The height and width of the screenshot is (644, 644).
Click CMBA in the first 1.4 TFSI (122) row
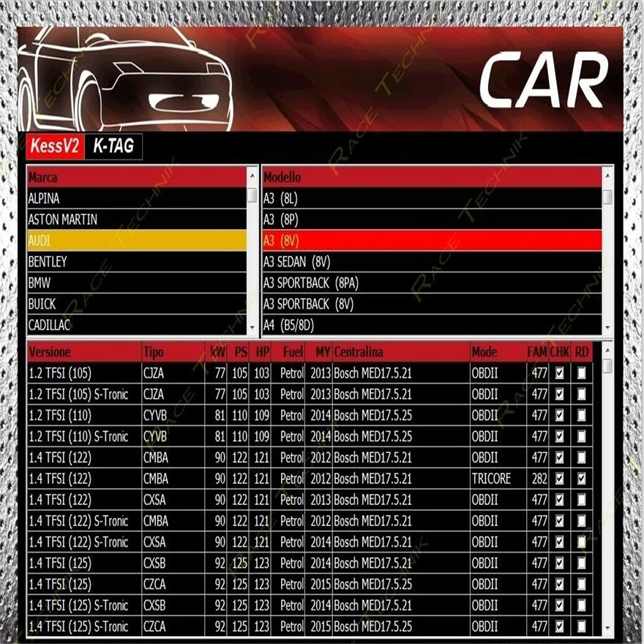pyautogui.click(x=156, y=457)
